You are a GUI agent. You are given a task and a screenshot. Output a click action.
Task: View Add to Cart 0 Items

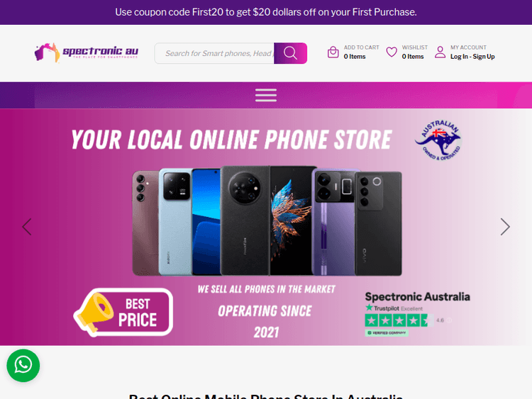(361, 52)
